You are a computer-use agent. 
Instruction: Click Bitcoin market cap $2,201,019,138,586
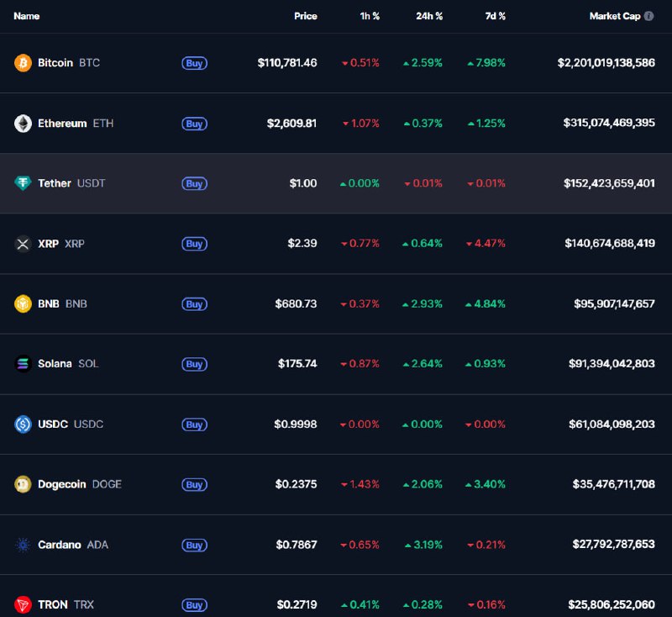[x=606, y=63]
